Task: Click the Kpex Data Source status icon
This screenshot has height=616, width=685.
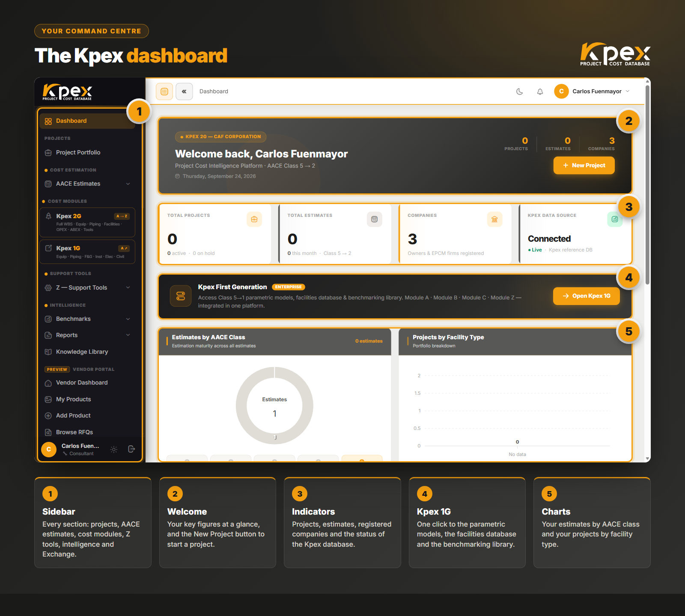Action: [x=615, y=219]
